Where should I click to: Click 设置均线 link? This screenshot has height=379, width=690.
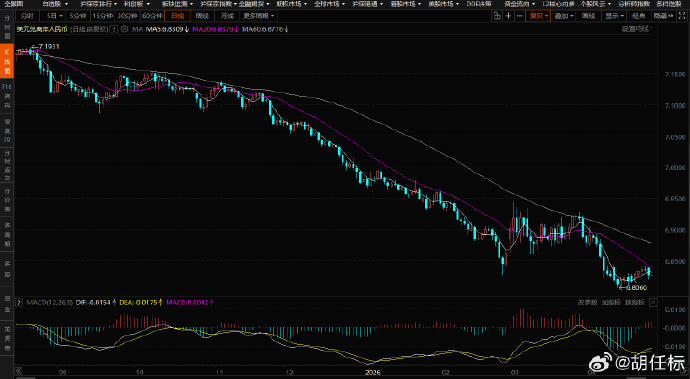point(636,29)
